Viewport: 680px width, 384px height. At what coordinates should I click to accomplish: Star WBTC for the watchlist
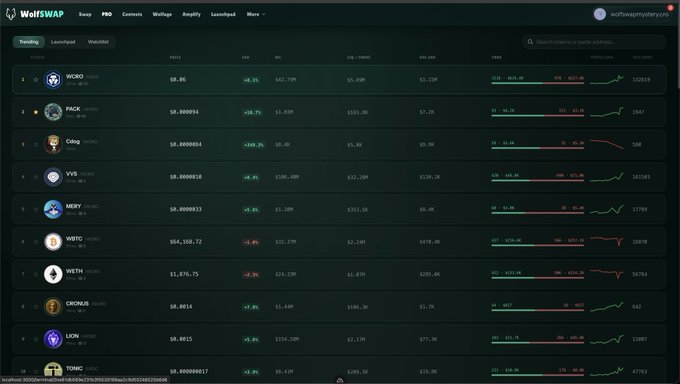pyautogui.click(x=36, y=242)
